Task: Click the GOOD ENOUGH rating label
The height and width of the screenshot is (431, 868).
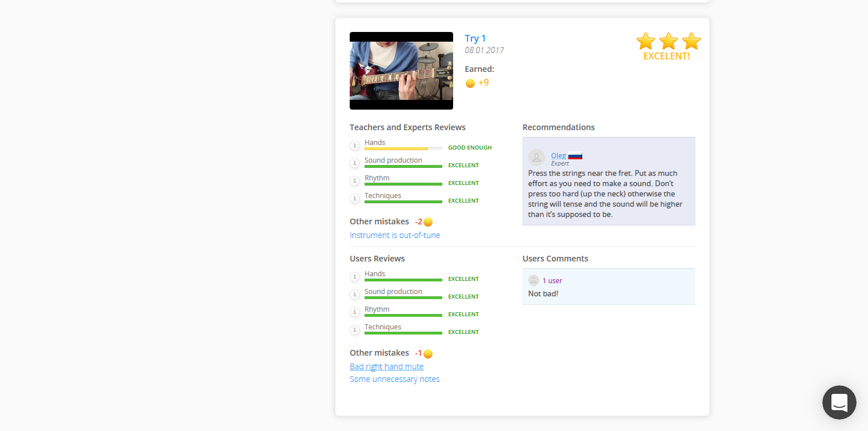Action: tap(470, 147)
